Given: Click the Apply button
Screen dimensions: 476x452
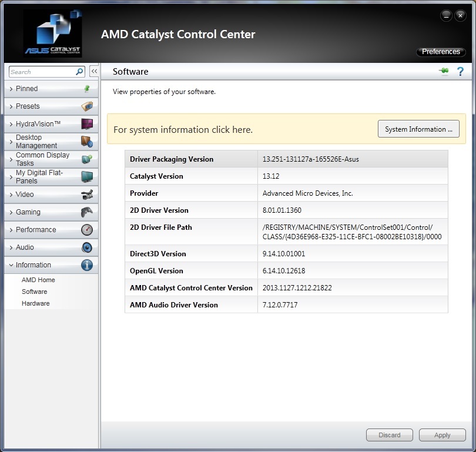Looking at the screenshot, I should click(443, 435).
